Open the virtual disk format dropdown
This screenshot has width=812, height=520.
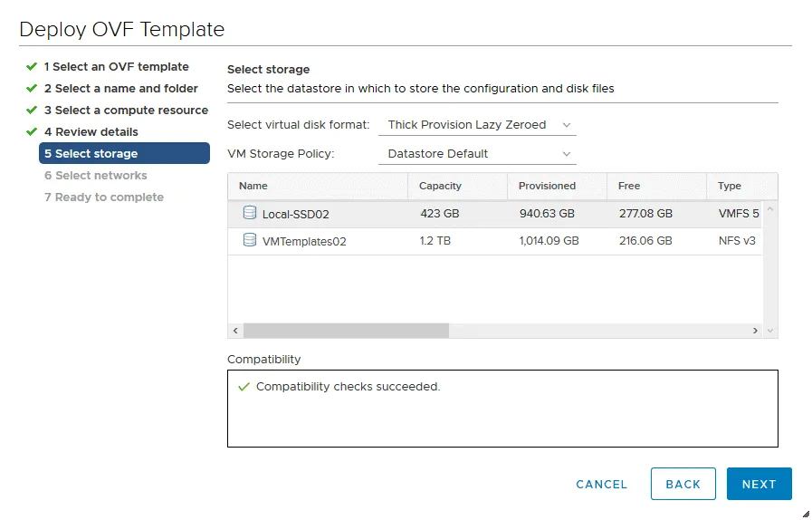[x=477, y=125]
